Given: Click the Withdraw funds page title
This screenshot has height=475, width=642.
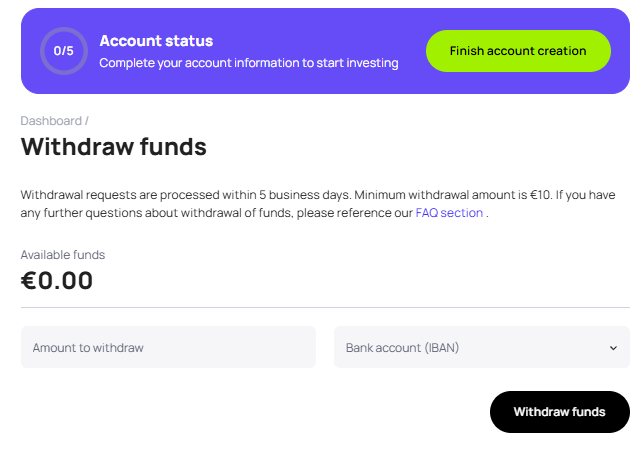Looking at the screenshot, I should tap(113, 147).
